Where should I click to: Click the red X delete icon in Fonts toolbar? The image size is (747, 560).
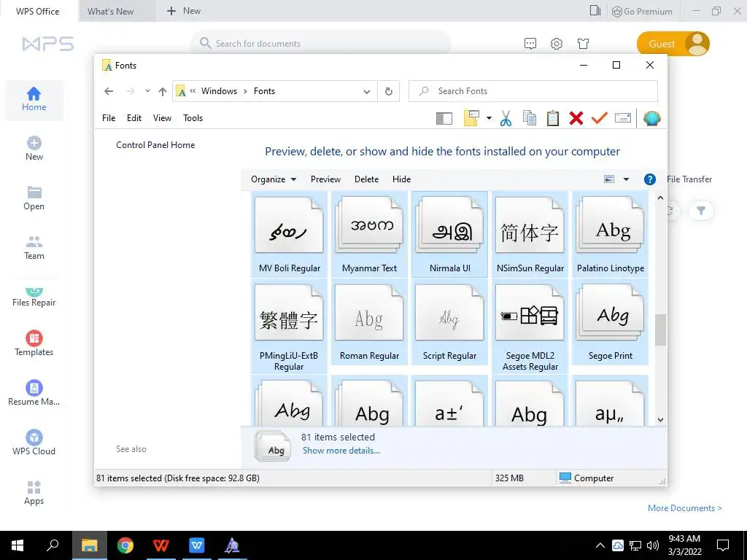[576, 118]
